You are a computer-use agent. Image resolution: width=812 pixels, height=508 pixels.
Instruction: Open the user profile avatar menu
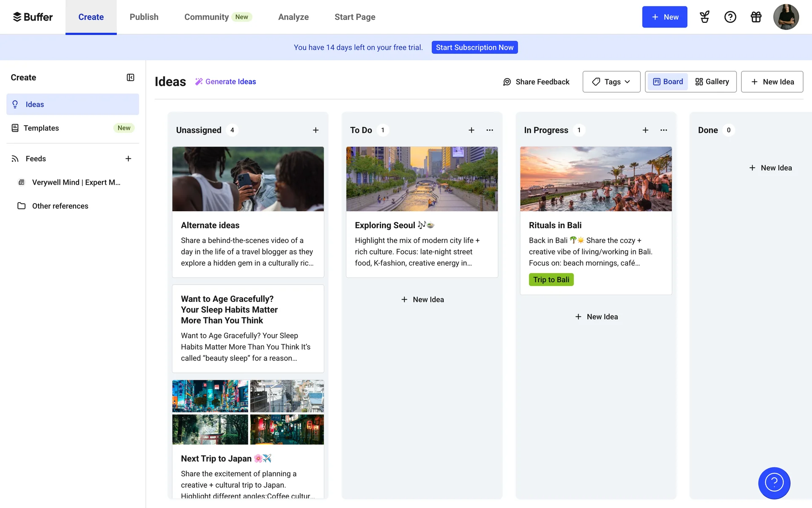[x=786, y=17]
